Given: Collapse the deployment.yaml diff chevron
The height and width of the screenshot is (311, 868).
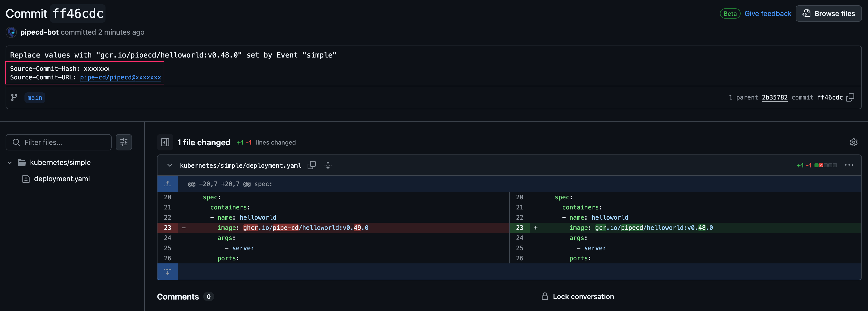Looking at the screenshot, I should pyautogui.click(x=169, y=165).
